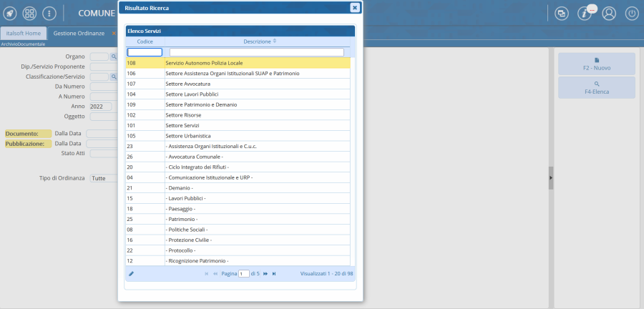Click the pencil edit icon in grid footer
Screen dimensions: 644x309
(x=131, y=273)
